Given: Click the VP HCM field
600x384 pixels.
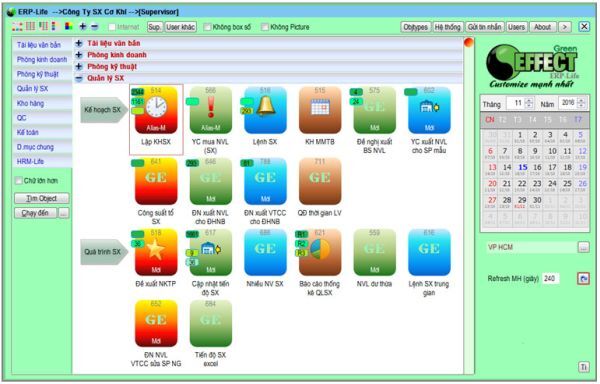Looking at the screenshot, I should tap(531, 247).
